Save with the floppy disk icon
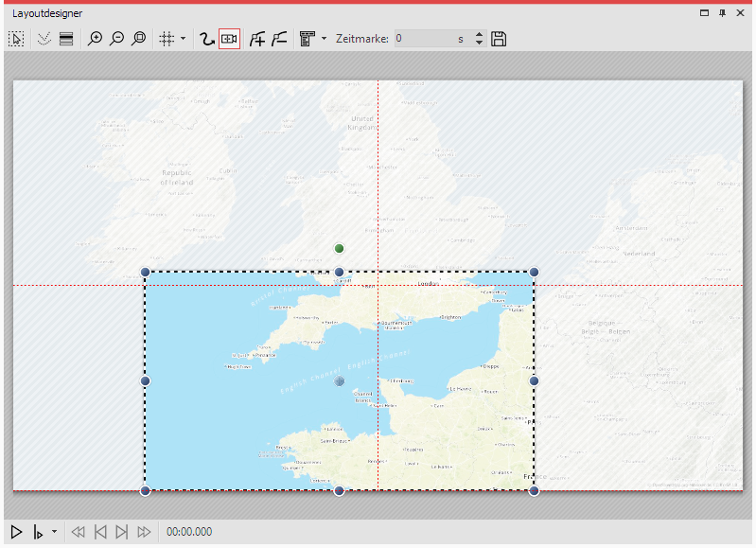The height and width of the screenshot is (548, 756). (499, 39)
